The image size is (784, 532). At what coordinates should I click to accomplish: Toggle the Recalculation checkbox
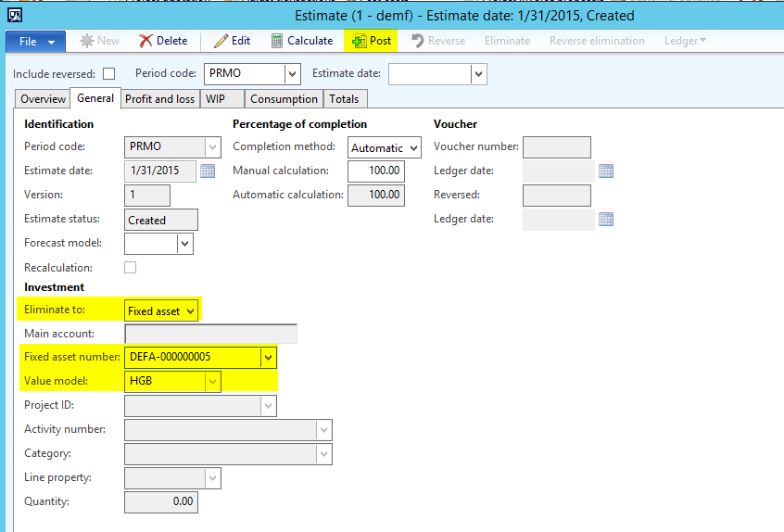coord(131,267)
